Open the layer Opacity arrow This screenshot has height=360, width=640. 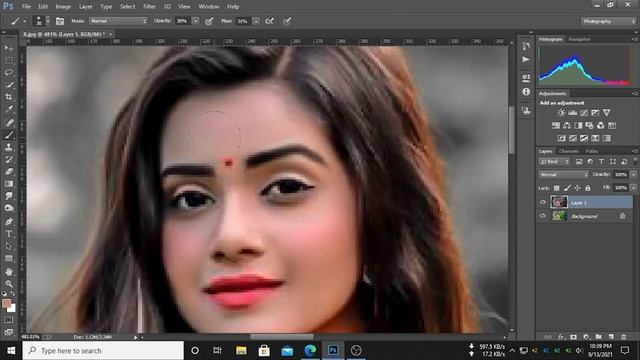pos(633,175)
